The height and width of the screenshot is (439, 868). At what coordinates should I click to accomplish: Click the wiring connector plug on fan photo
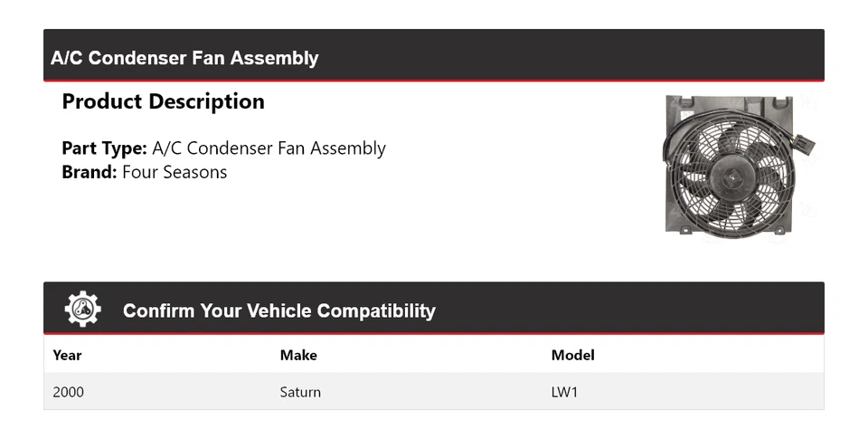[x=805, y=145]
